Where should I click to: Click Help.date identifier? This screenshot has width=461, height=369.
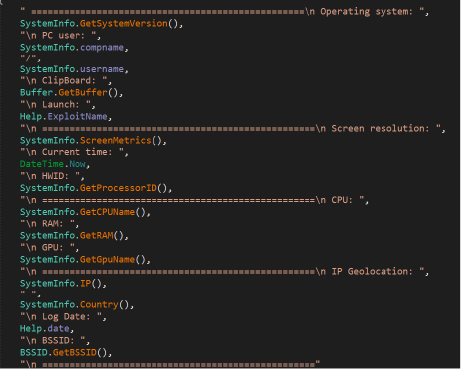[44, 329]
